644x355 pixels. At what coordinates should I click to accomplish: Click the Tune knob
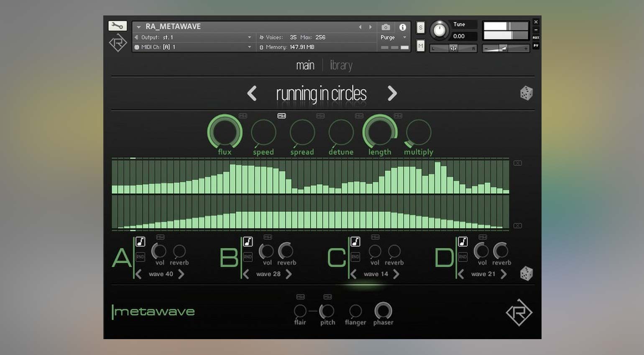439,30
